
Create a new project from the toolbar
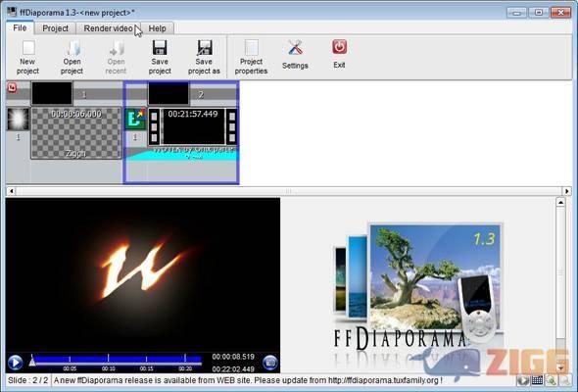28,57
